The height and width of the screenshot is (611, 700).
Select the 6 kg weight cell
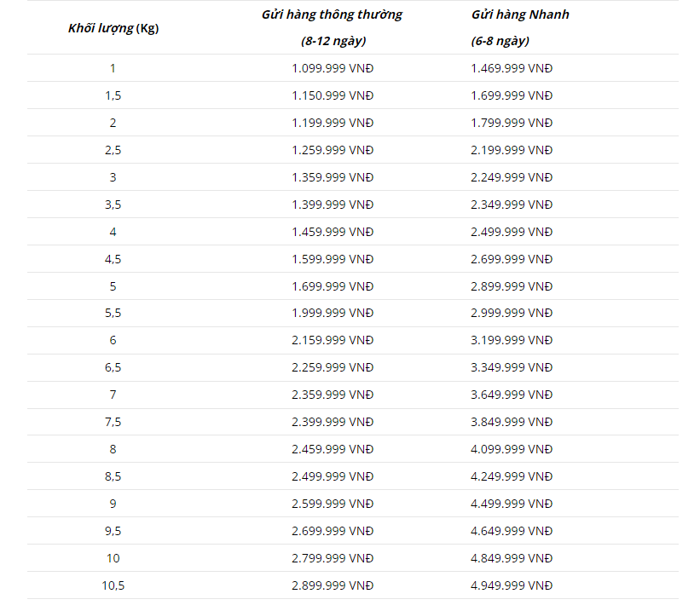[113, 340]
